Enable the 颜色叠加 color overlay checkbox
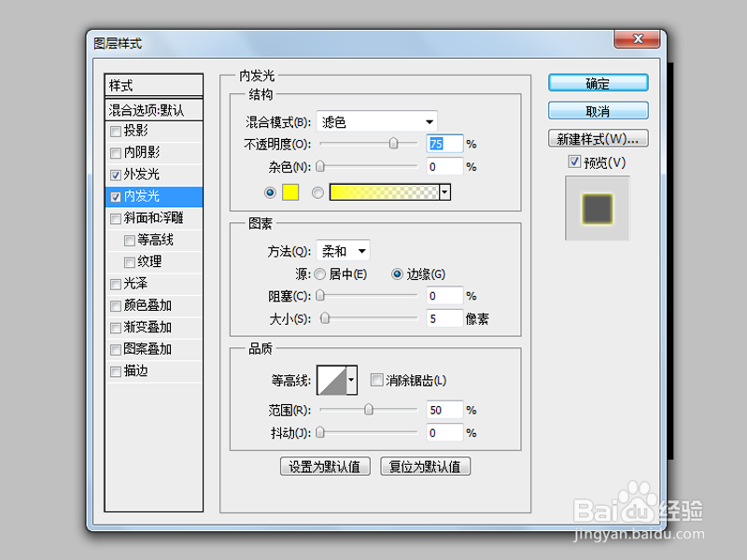The height and width of the screenshot is (560, 747). click(x=115, y=306)
